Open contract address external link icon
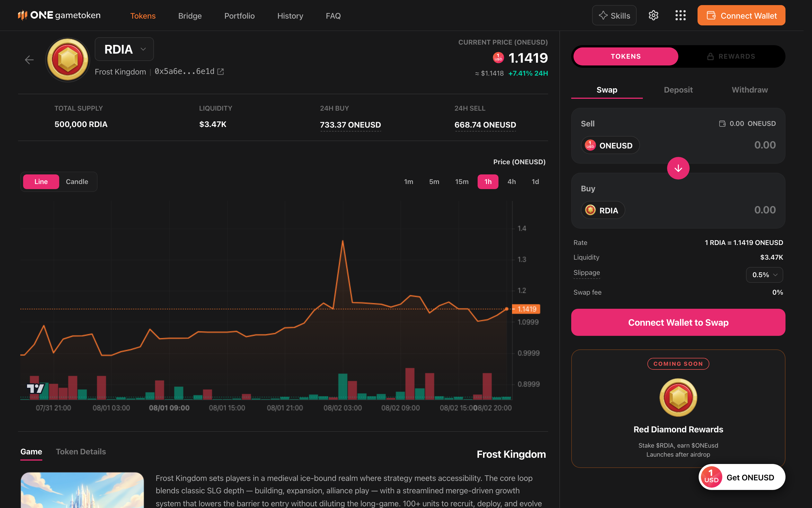The height and width of the screenshot is (508, 812). [220, 72]
